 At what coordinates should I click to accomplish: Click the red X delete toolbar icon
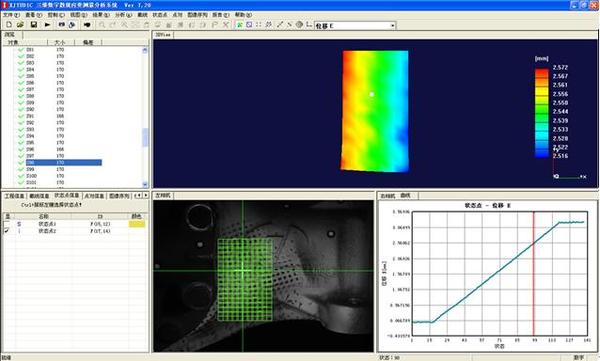(x=226, y=25)
